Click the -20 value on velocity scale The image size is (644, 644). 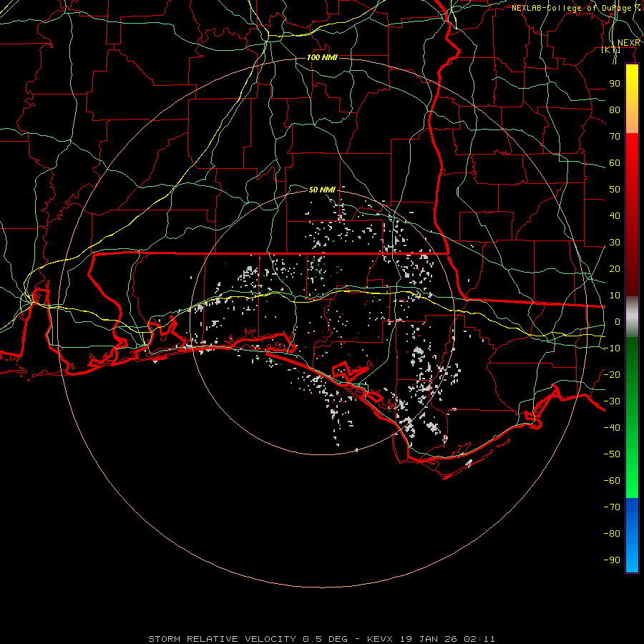[x=612, y=374]
